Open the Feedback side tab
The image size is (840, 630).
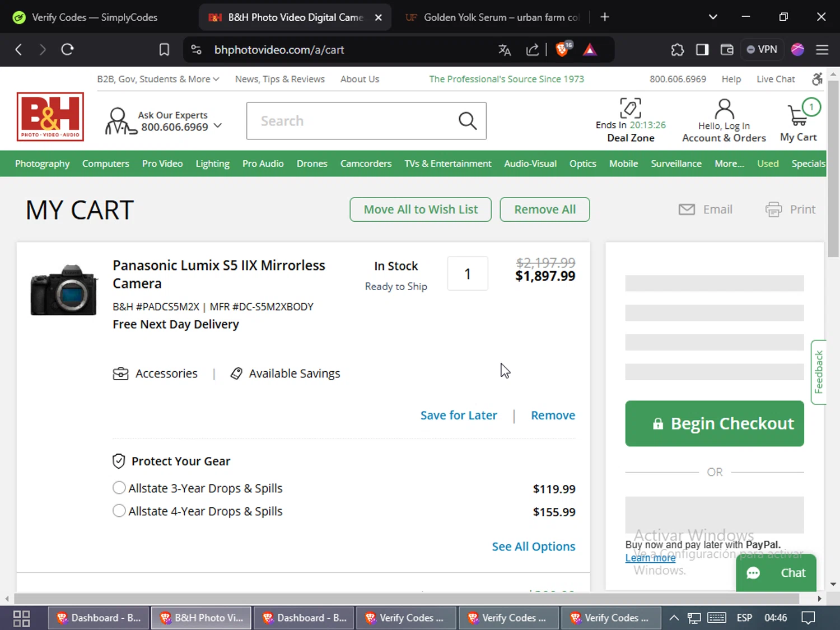tap(818, 372)
